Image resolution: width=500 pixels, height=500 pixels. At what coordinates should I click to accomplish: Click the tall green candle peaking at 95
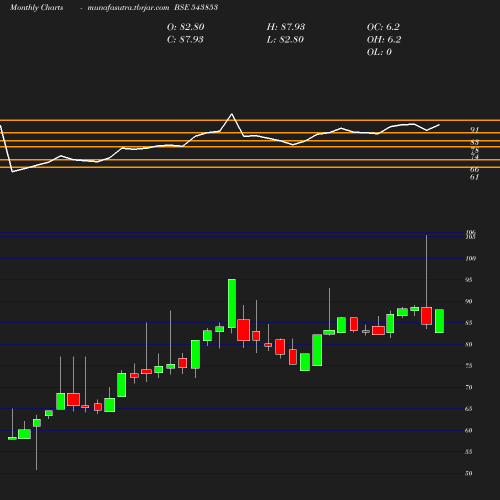tap(232, 303)
